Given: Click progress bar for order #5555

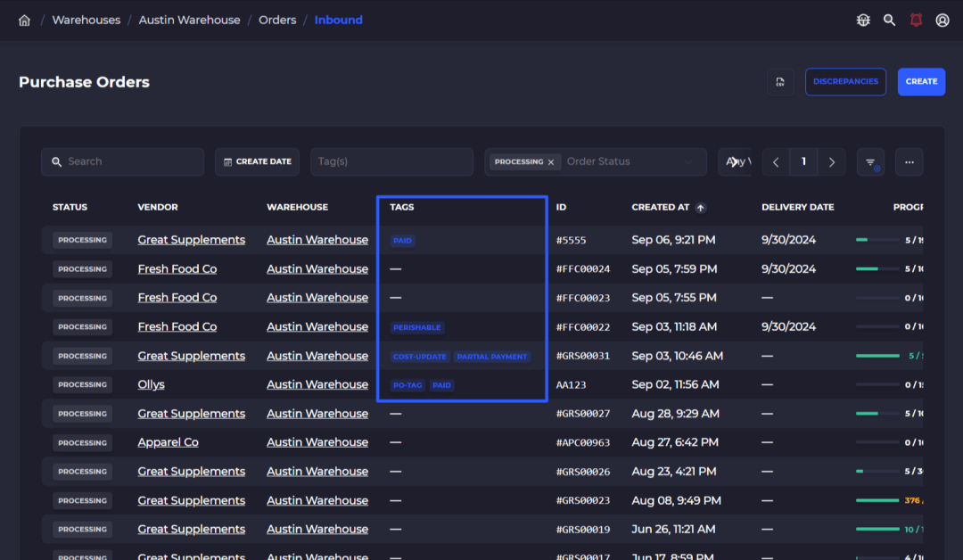Looking at the screenshot, I should pyautogui.click(x=877, y=240).
